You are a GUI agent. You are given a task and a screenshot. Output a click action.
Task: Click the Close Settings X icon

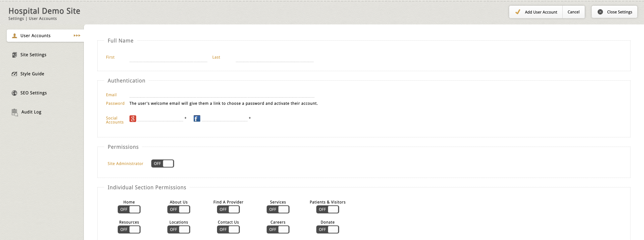[x=600, y=12]
